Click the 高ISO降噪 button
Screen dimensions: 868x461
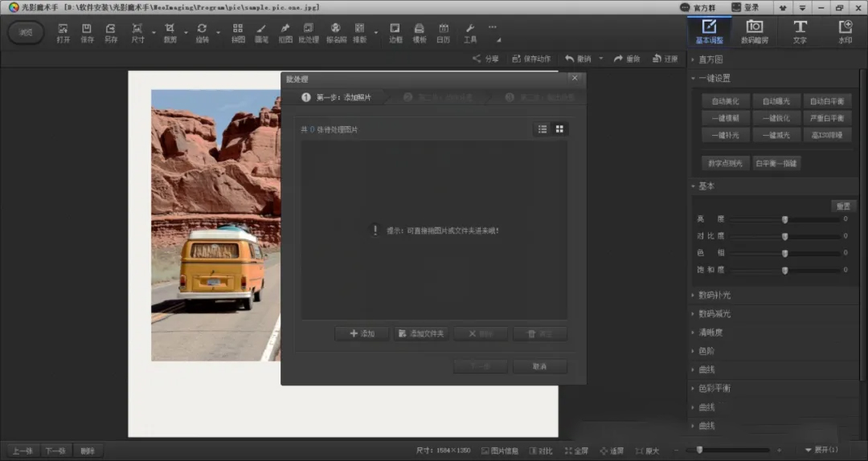pyautogui.click(x=827, y=135)
